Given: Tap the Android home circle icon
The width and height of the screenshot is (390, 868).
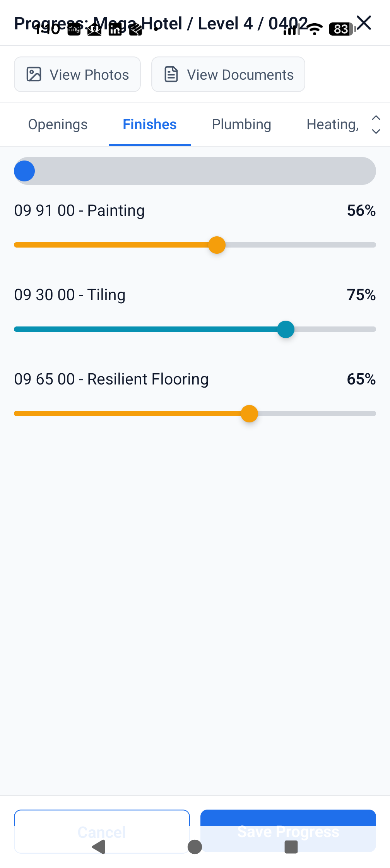Looking at the screenshot, I should pyautogui.click(x=195, y=847).
